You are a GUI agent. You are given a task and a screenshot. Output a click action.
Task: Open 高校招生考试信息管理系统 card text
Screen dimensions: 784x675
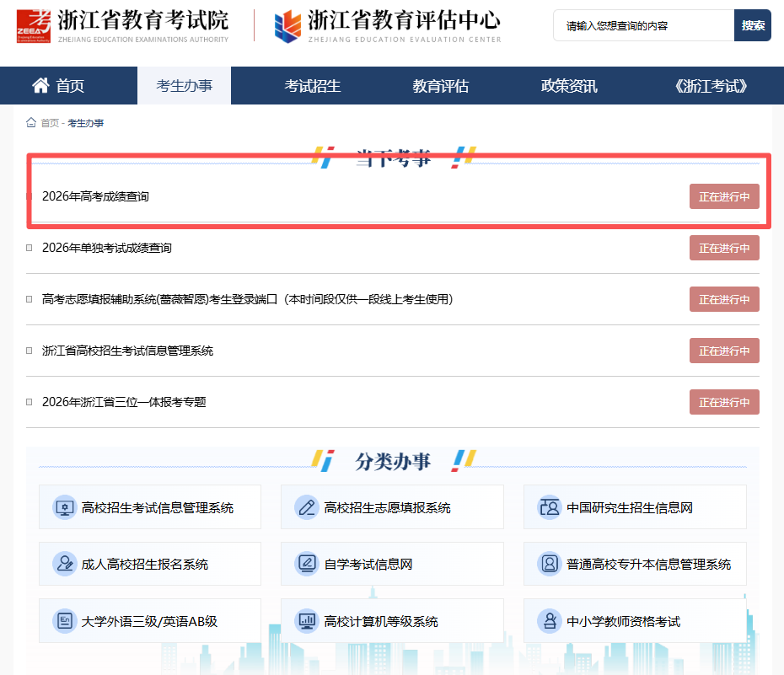(x=158, y=508)
